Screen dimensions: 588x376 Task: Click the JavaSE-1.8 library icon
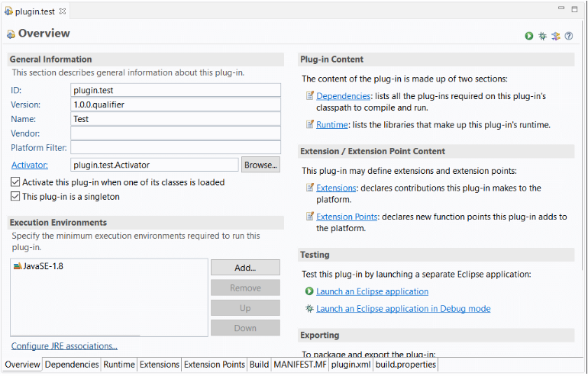[18, 266]
